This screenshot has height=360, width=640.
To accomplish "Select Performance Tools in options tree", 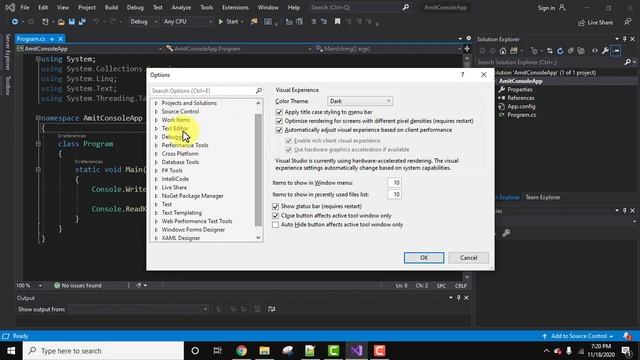I will pos(185,145).
